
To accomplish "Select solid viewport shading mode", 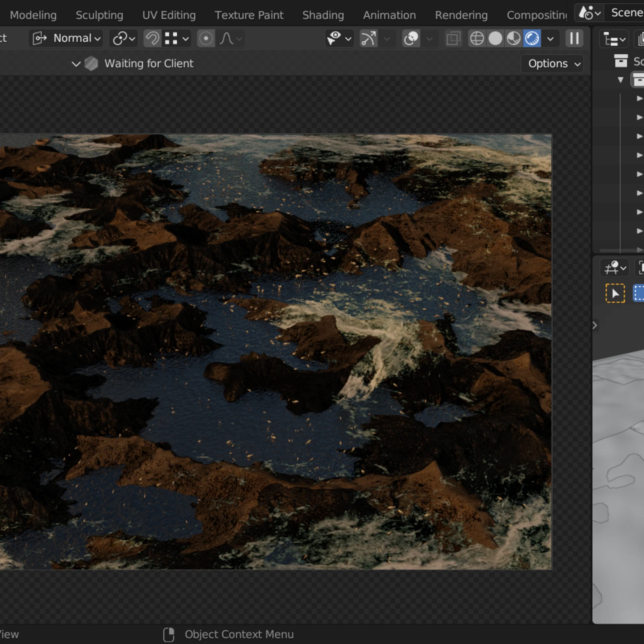I will pos(495,39).
